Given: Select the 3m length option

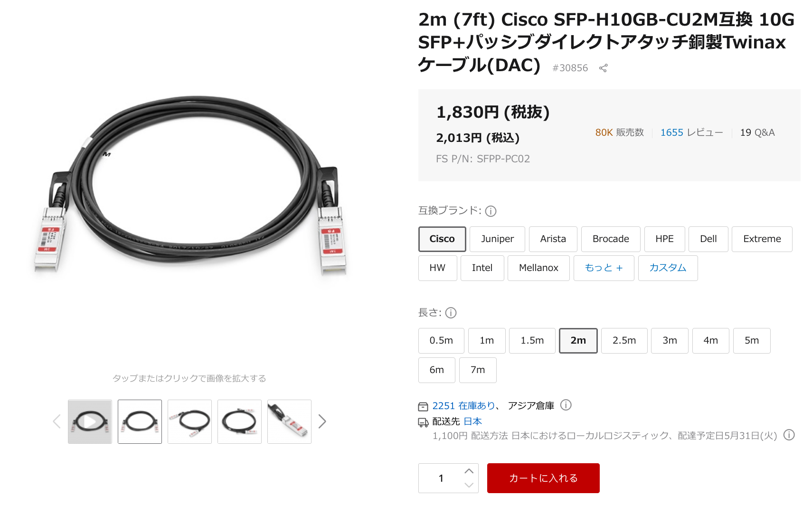Looking at the screenshot, I should (x=670, y=341).
